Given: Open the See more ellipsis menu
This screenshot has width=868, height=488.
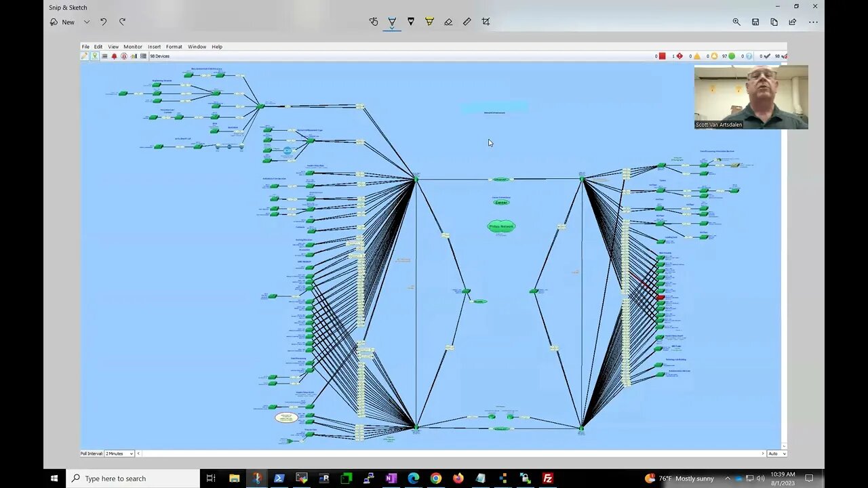Looking at the screenshot, I should [813, 22].
